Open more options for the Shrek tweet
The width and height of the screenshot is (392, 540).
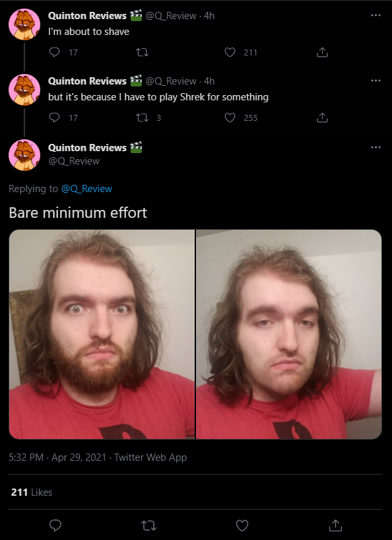pyautogui.click(x=376, y=81)
